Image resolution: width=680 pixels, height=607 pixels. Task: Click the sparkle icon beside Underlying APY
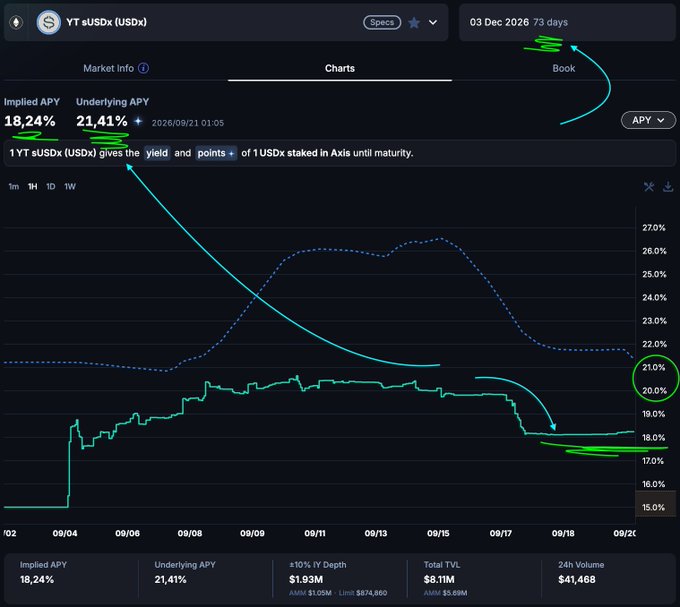point(138,121)
